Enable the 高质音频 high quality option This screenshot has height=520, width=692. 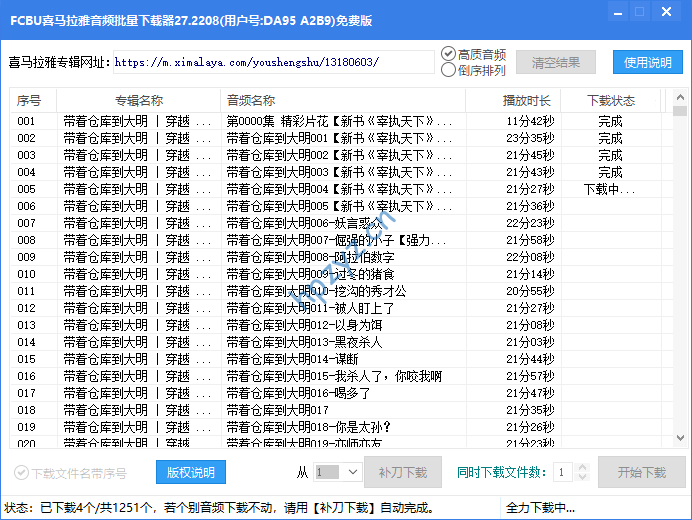tap(448, 54)
